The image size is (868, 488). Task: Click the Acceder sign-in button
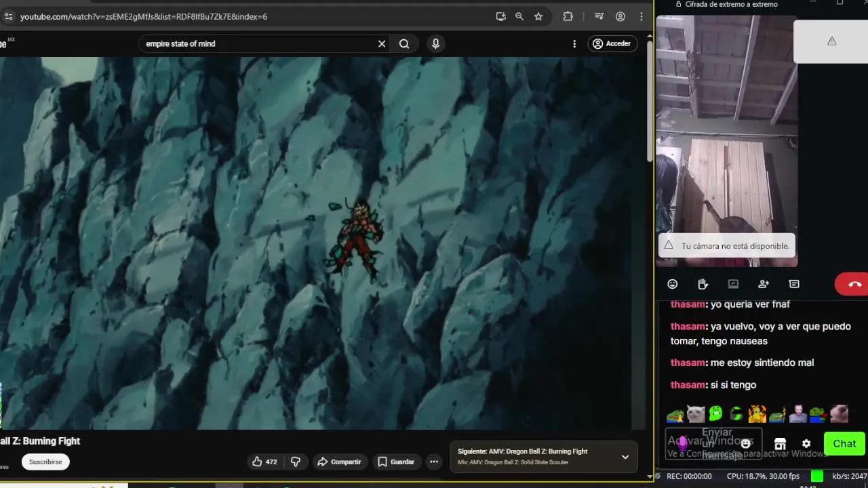pyautogui.click(x=612, y=43)
